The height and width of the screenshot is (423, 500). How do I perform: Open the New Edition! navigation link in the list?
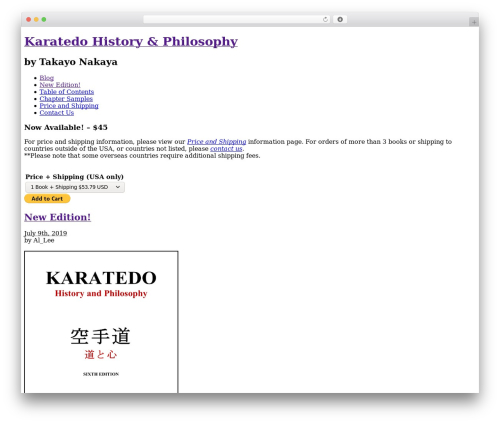60,85
